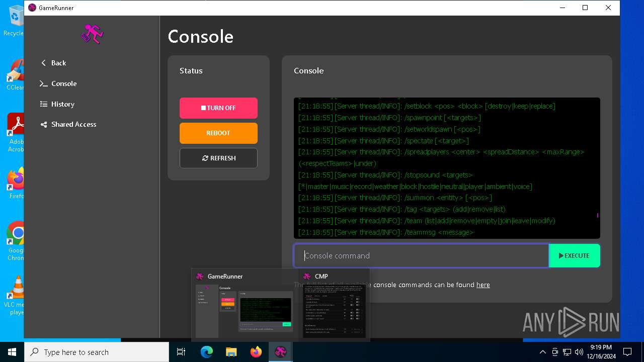Launch Firefox from the taskbar
644x362 pixels.
tap(256, 352)
